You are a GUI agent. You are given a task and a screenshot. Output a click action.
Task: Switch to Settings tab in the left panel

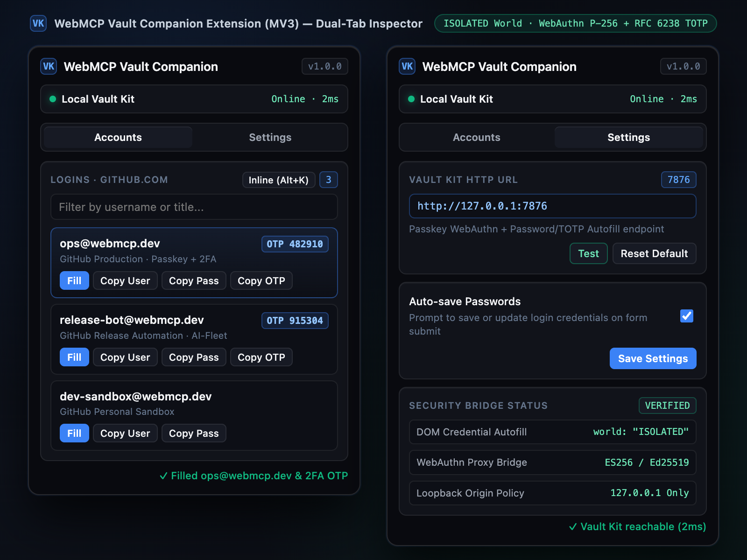270,137
